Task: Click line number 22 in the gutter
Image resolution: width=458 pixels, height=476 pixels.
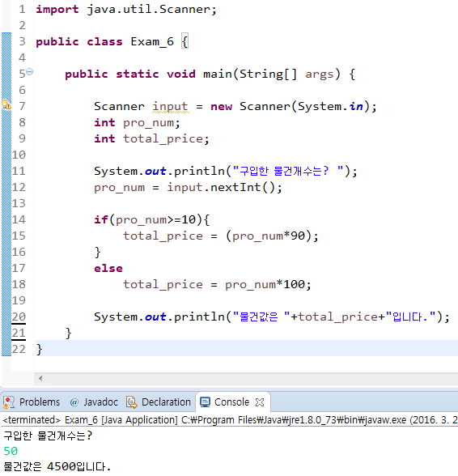Action: (x=19, y=349)
